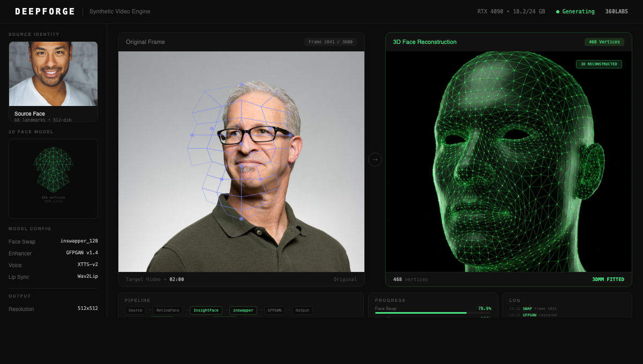Click the 468 Vertices badge
This screenshot has width=643, height=364.
coord(604,42)
